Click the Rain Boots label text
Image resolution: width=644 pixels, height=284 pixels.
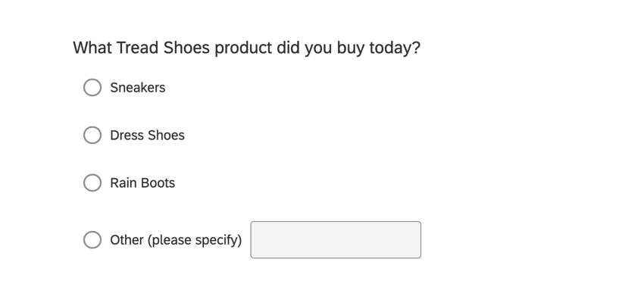[x=142, y=183]
